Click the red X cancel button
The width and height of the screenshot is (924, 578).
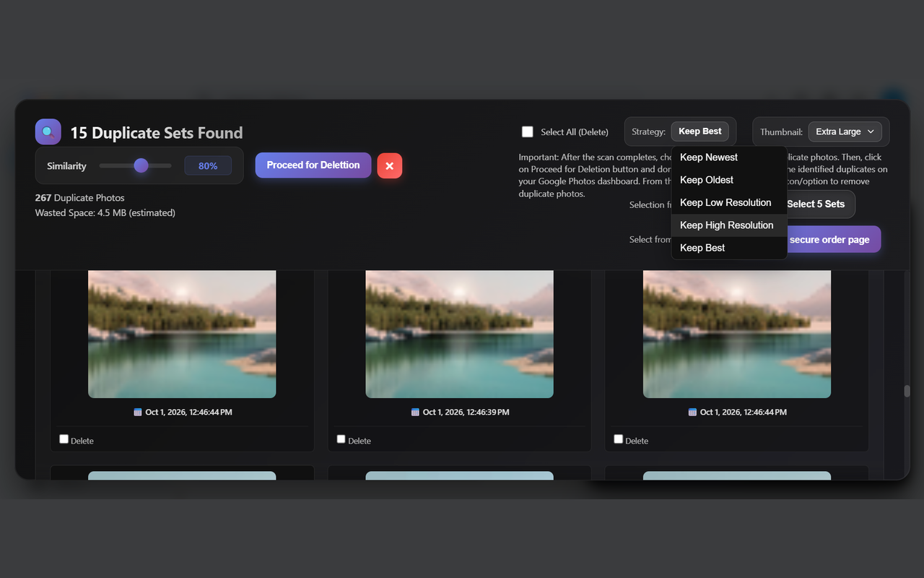pos(390,165)
